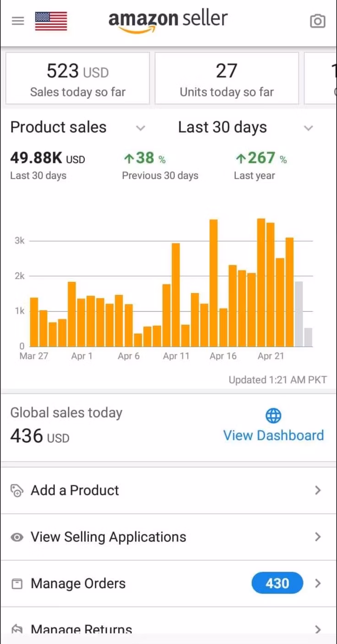Open the Manage Orders menu item
Screen dimensions: 337x644
click(x=78, y=584)
